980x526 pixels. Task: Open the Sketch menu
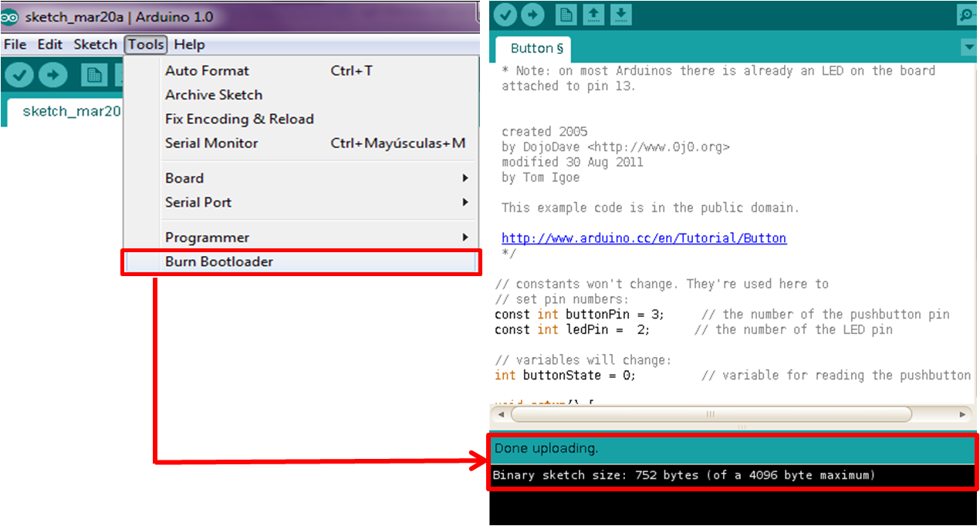(95, 45)
